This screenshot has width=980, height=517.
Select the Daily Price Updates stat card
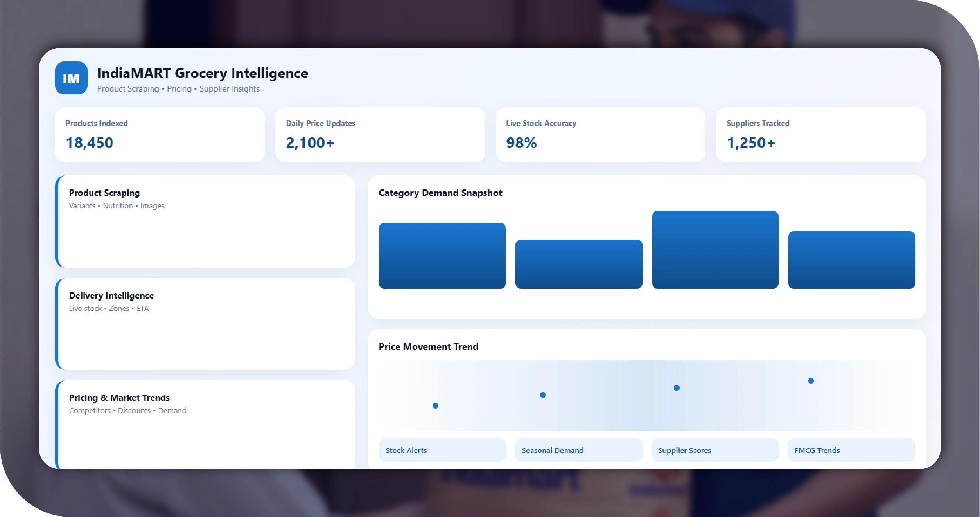[x=380, y=135]
